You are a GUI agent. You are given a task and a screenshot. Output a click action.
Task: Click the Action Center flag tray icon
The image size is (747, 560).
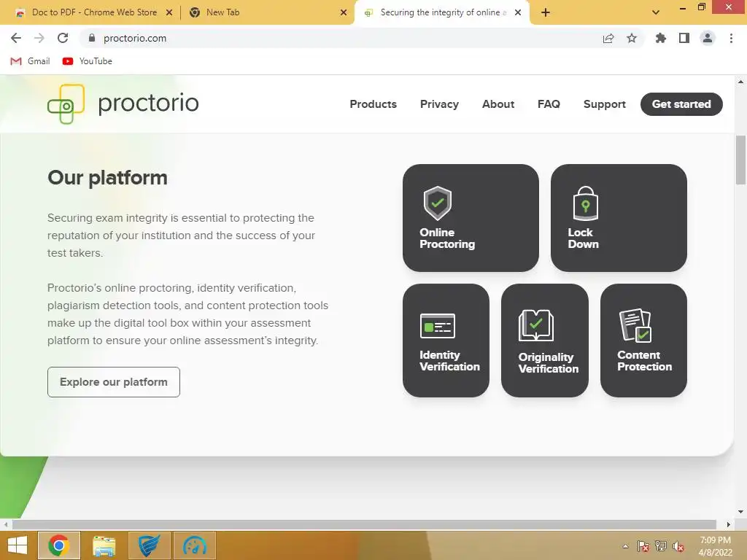(x=643, y=546)
